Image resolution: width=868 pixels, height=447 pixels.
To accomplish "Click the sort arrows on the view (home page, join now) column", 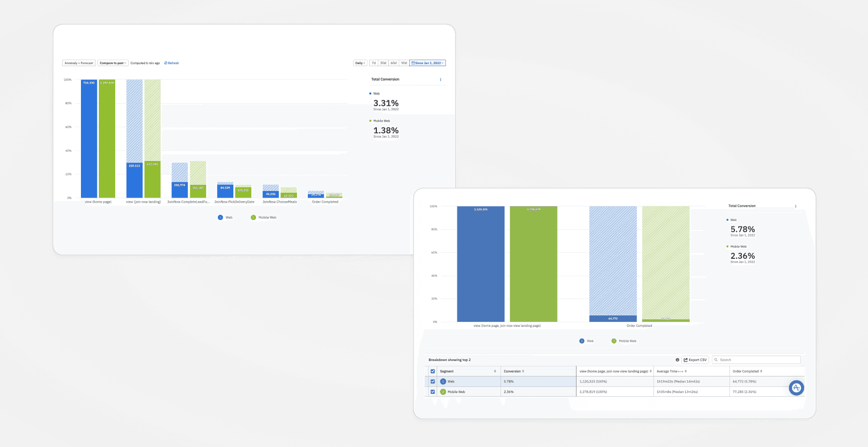I will tap(651, 372).
